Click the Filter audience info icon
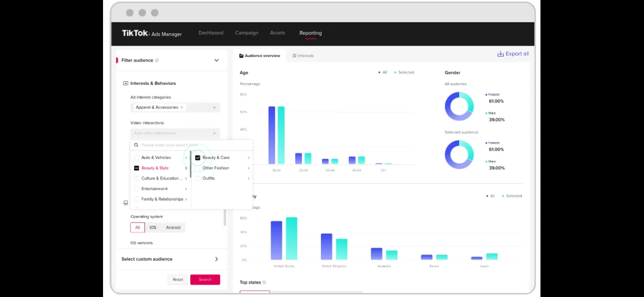 [157, 60]
